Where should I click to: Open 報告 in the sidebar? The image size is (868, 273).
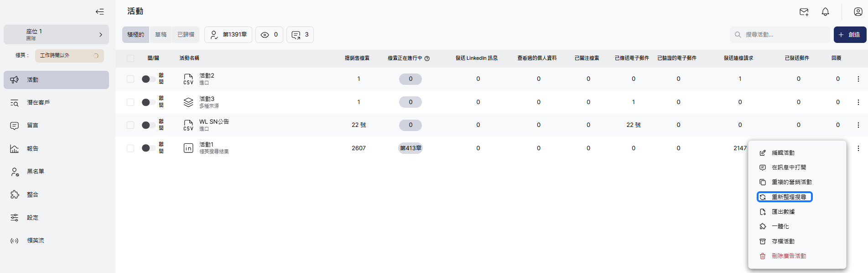tap(32, 148)
